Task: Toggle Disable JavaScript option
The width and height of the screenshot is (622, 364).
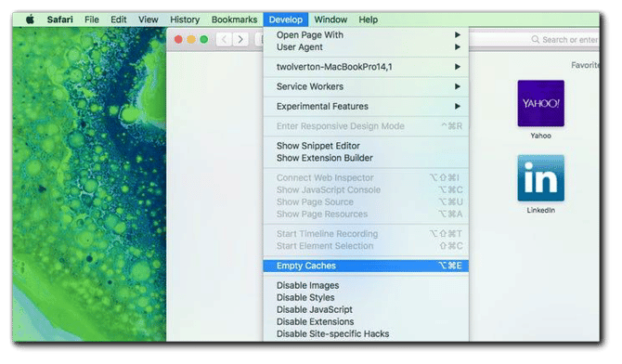Action: [366, 309]
